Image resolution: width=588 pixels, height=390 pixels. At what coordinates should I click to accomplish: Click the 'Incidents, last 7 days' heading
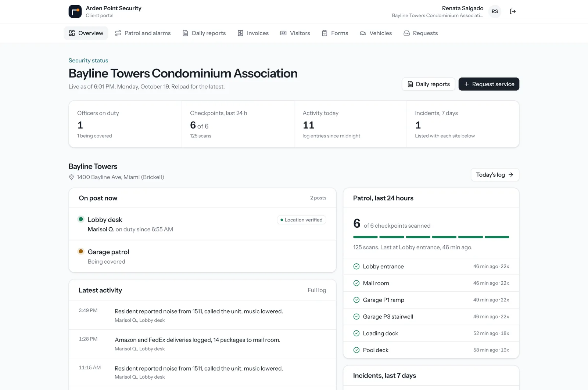click(384, 375)
